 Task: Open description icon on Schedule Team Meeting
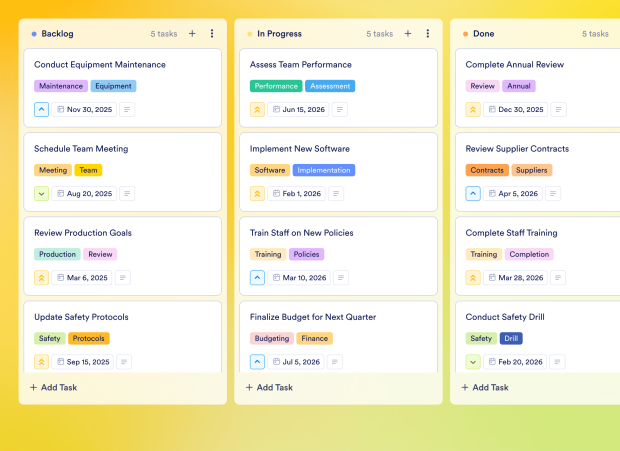pyautogui.click(x=127, y=194)
